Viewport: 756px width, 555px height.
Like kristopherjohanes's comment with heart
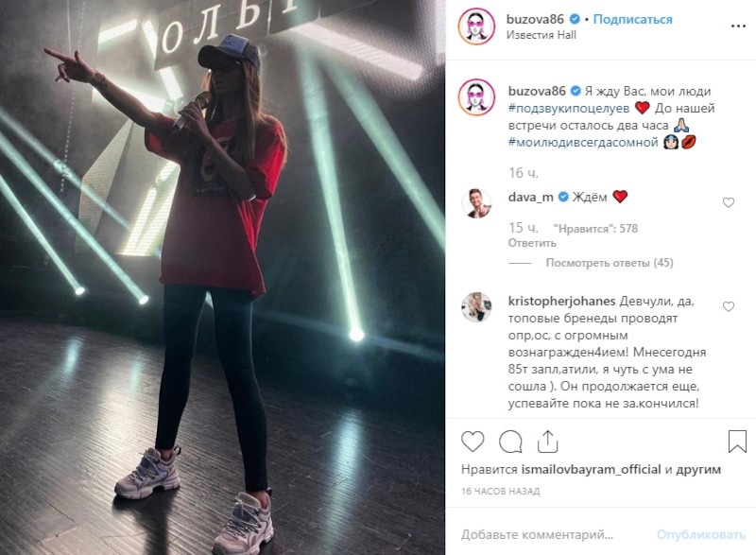pos(729,306)
